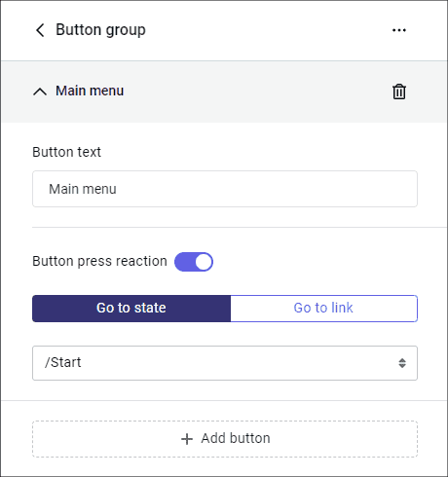Go back using the left arrow
The image size is (448, 477).
(x=40, y=30)
